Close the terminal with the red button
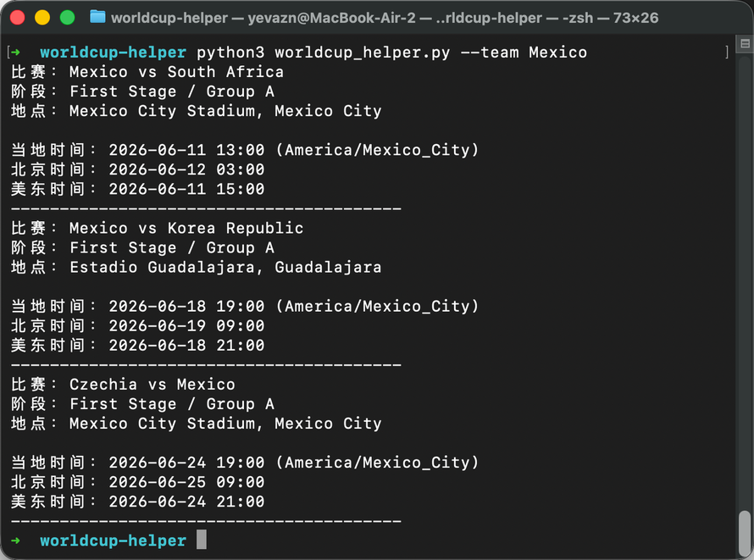 tap(18, 17)
